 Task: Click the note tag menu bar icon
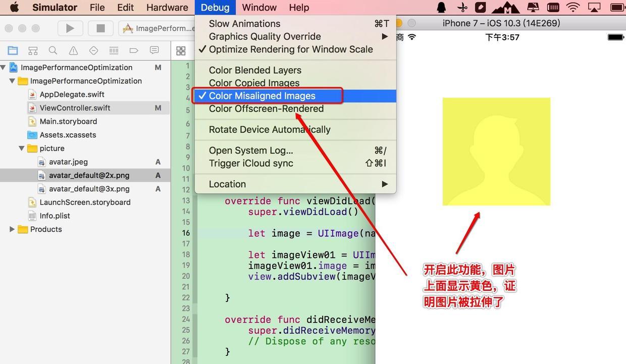[481, 7]
